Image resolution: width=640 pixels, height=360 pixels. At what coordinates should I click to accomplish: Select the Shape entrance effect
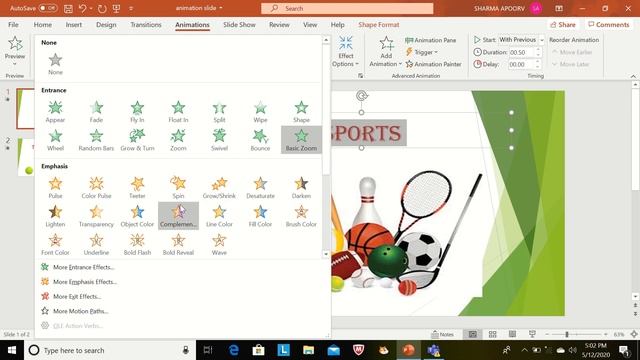click(x=301, y=111)
